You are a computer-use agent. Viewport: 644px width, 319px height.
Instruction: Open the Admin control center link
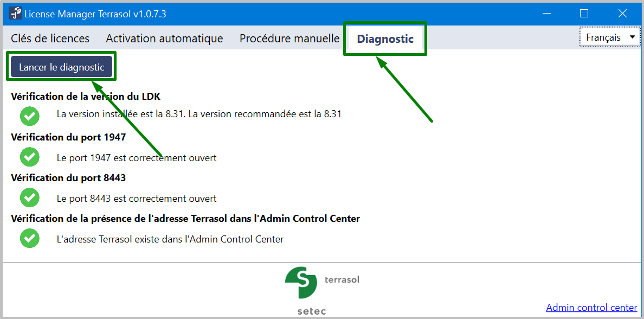(x=591, y=308)
